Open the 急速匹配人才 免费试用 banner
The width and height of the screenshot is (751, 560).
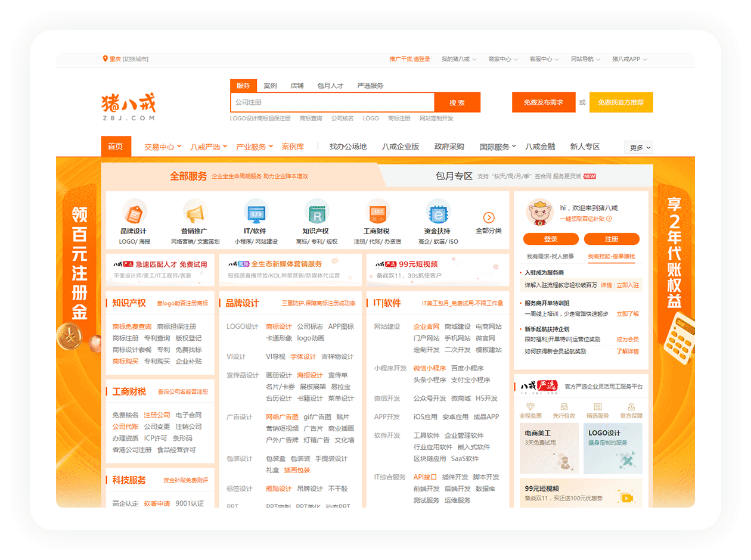coord(160,269)
